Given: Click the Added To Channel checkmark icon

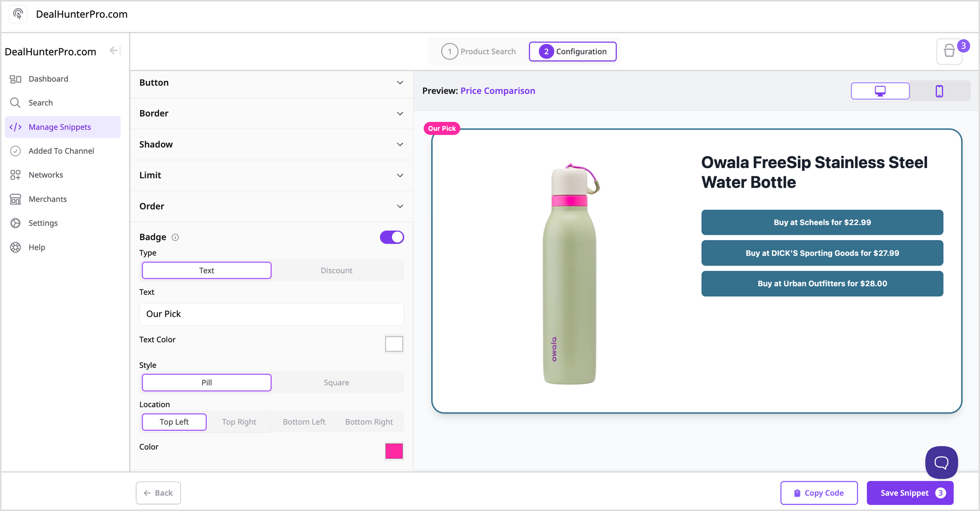Looking at the screenshot, I should coord(16,151).
